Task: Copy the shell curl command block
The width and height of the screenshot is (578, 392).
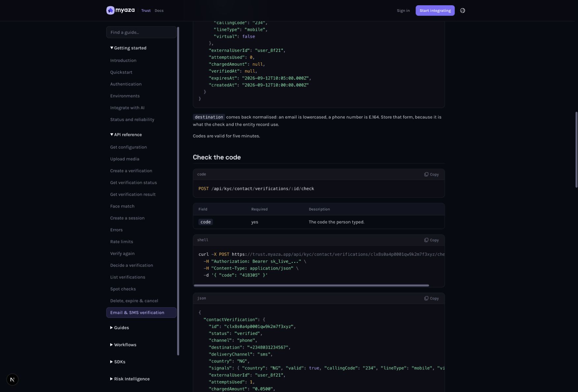Action: (x=431, y=240)
